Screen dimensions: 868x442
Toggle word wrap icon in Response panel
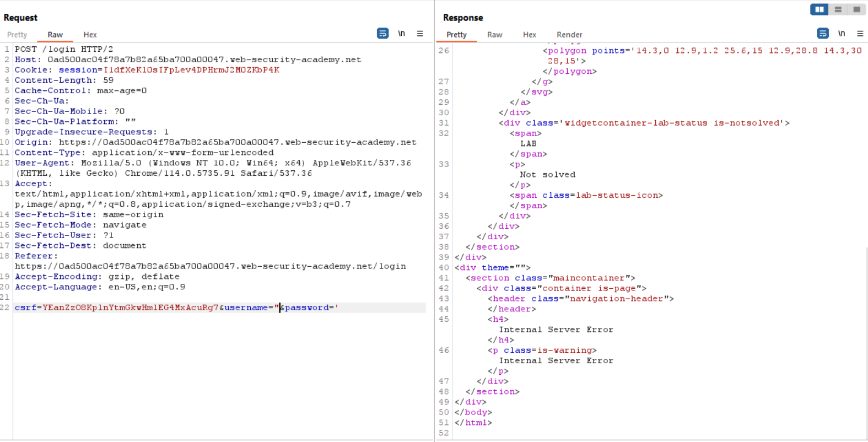pyautogui.click(x=823, y=34)
